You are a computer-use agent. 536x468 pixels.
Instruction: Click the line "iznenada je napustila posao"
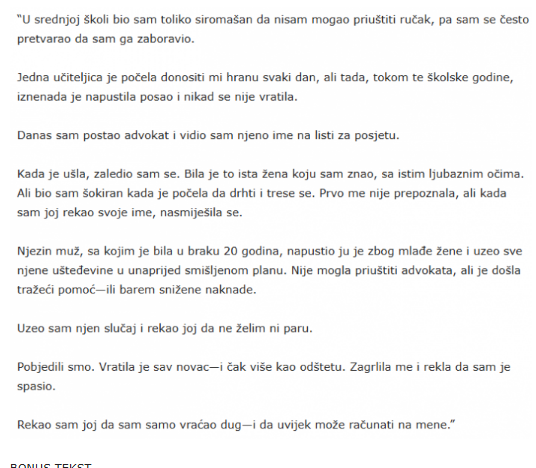[157, 97]
